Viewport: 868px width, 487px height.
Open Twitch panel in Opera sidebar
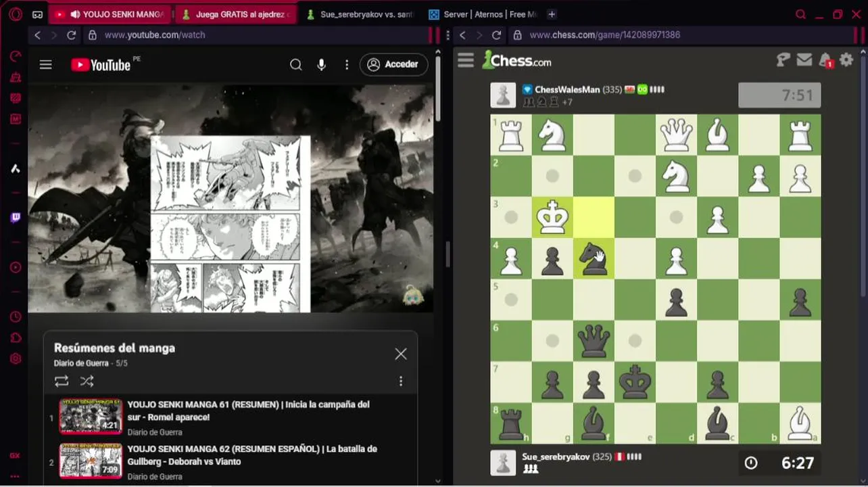point(16,218)
